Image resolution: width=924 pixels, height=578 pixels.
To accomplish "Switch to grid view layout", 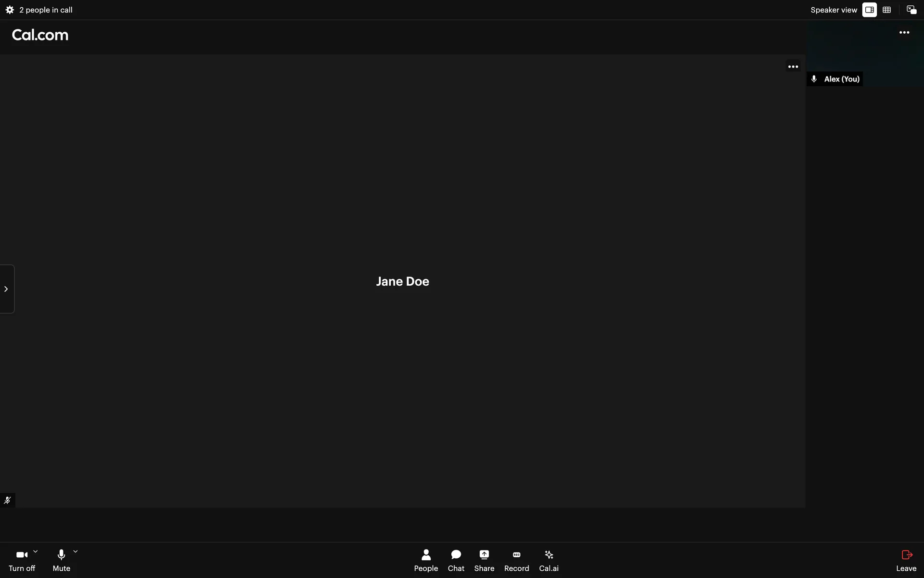I will tap(886, 10).
